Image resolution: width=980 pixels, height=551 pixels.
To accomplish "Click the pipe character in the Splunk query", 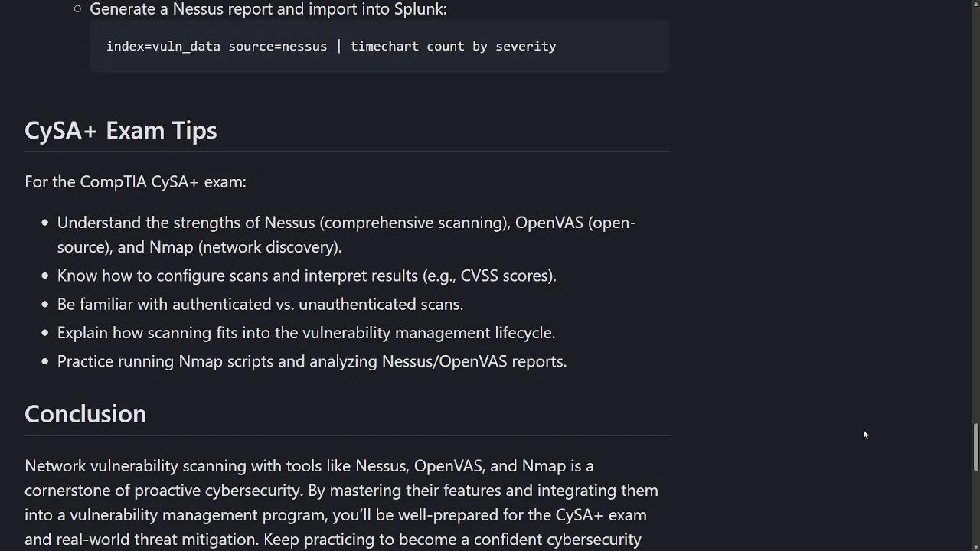I will point(338,46).
